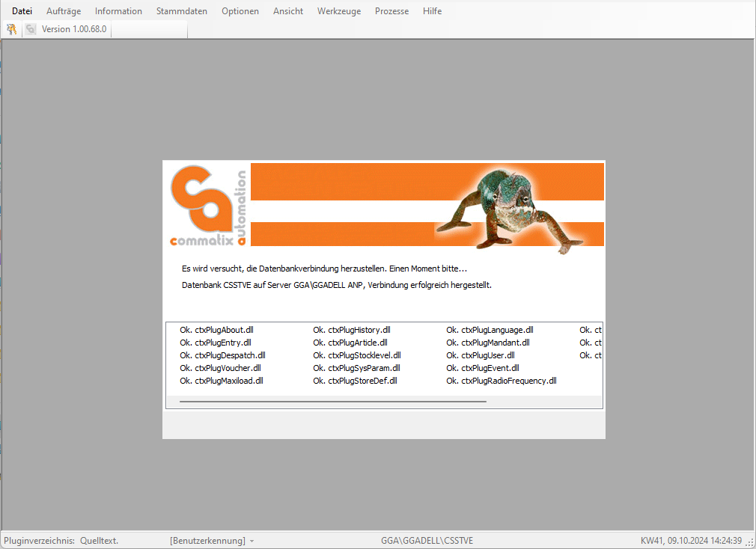Click the grayed commatix logo toolbar icon

point(31,29)
